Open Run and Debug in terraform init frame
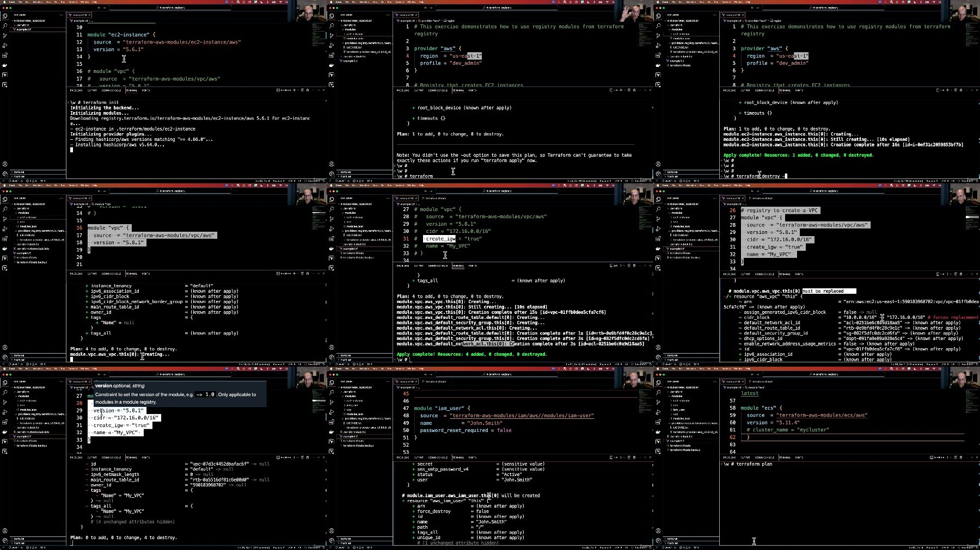 tap(5, 45)
